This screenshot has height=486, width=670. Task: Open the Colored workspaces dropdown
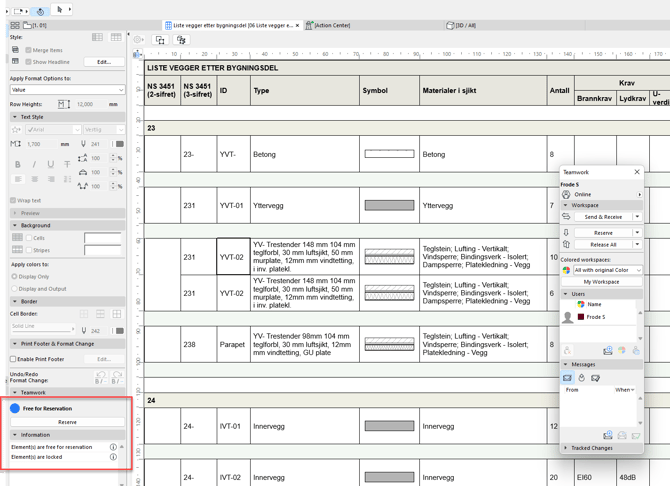pyautogui.click(x=606, y=270)
